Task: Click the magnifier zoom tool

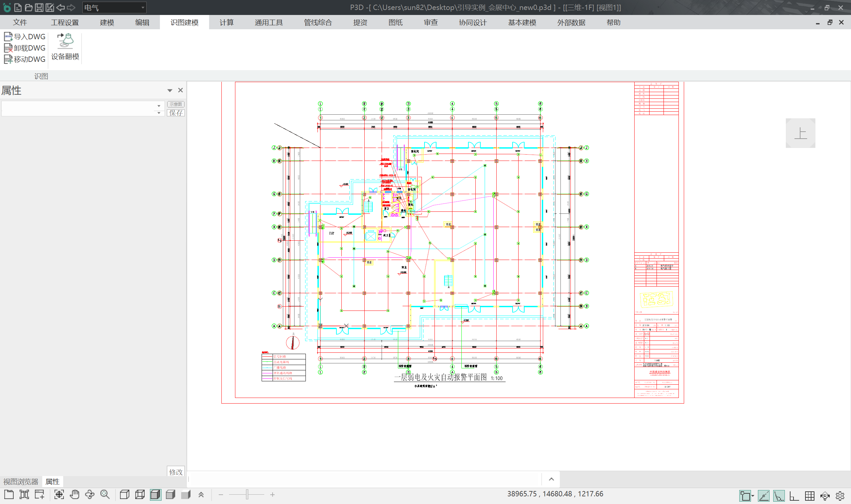Action: [105, 494]
